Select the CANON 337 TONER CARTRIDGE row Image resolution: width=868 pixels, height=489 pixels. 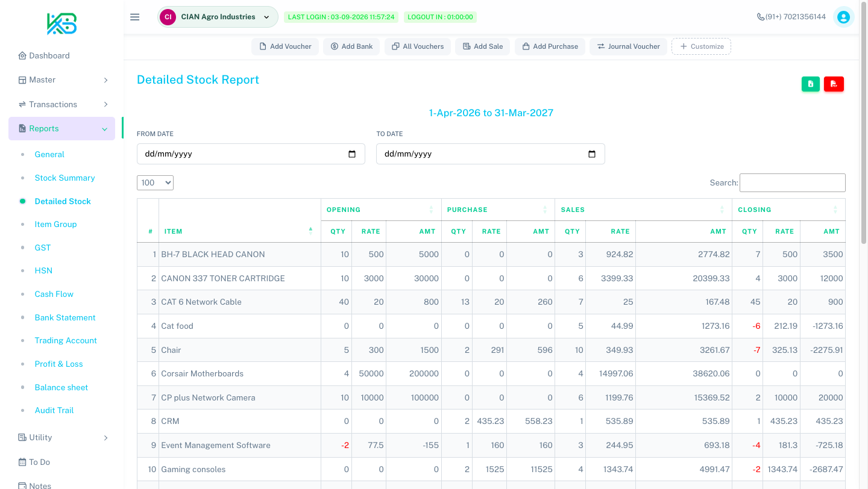tap(491, 278)
